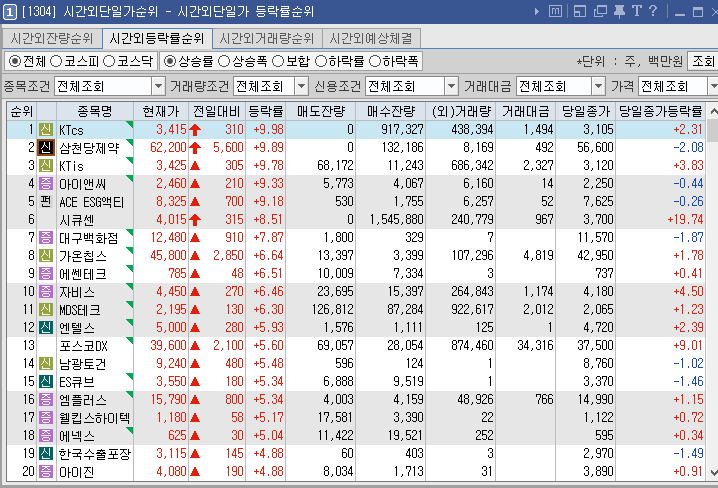Select the 코스피 market radio button
The width and height of the screenshot is (718, 488).
(x=55, y=61)
